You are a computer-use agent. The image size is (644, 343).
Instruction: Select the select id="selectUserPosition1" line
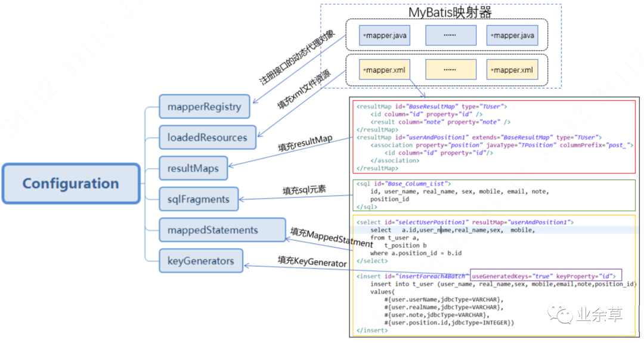click(465, 223)
